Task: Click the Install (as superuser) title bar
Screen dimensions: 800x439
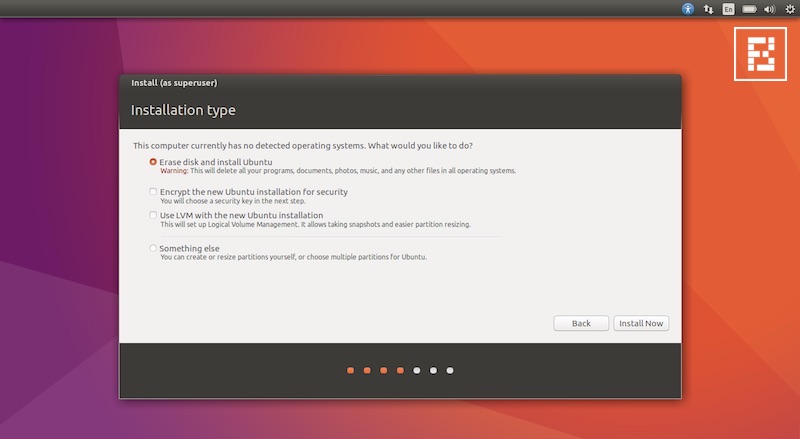Action: (x=400, y=82)
